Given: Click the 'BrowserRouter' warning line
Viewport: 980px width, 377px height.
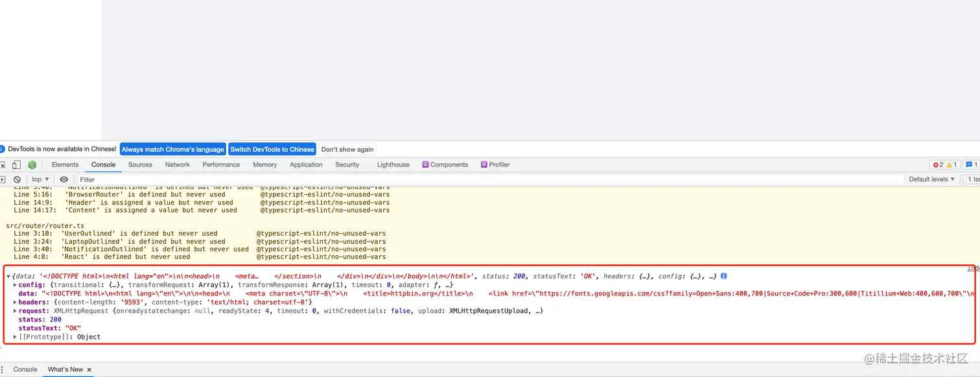Looking at the screenshot, I should pyautogui.click(x=202, y=194).
